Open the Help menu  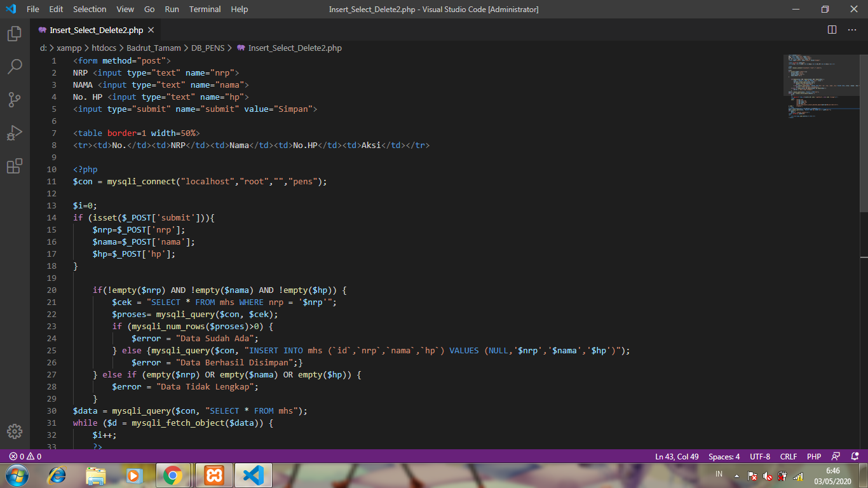(x=240, y=9)
